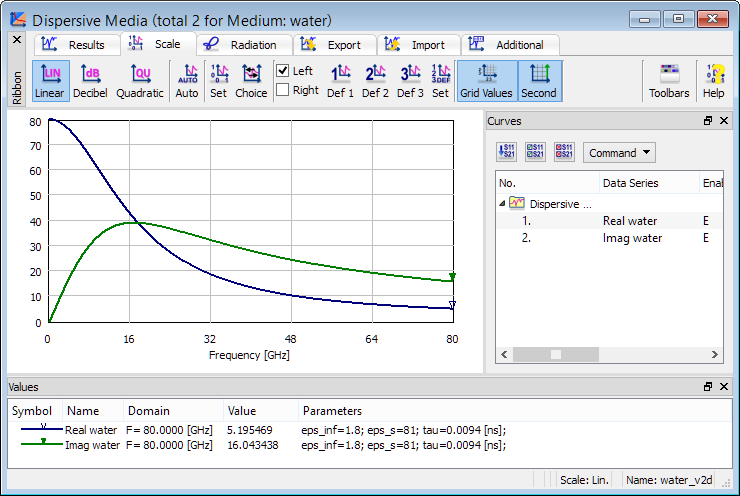
Task: Click the Real water value 5.195469
Action: pos(250,430)
